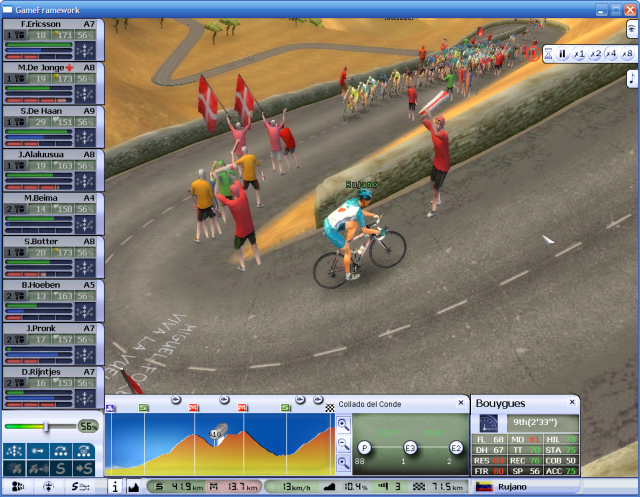Click the rider marker on stage profile

[x=216, y=435]
